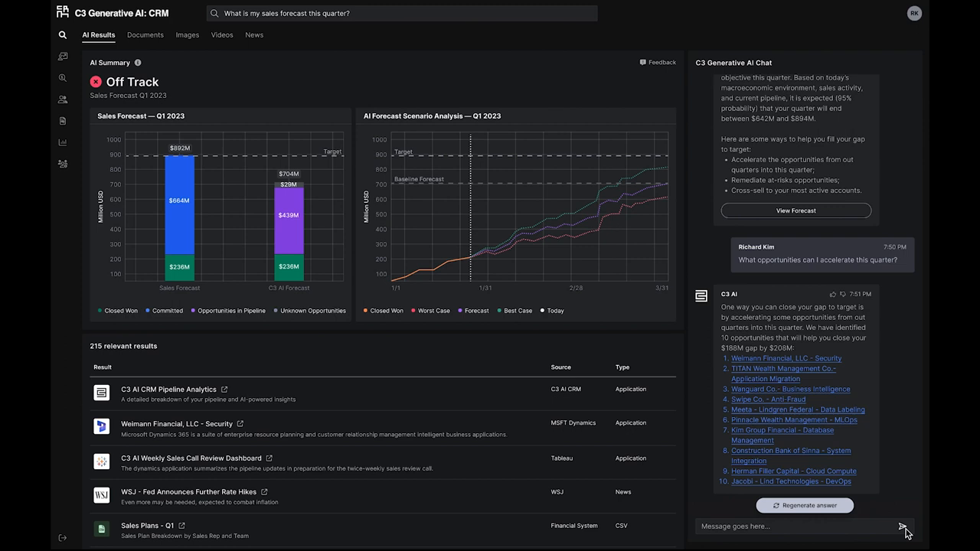980x551 pixels.
Task: Toggle Unknown Opportunities legend entry
Action: point(309,311)
